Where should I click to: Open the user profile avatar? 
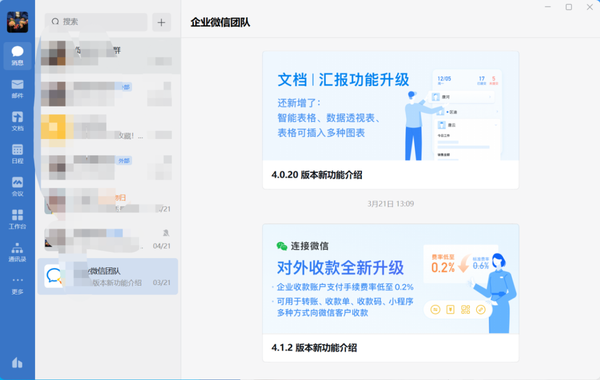point(17,22)
